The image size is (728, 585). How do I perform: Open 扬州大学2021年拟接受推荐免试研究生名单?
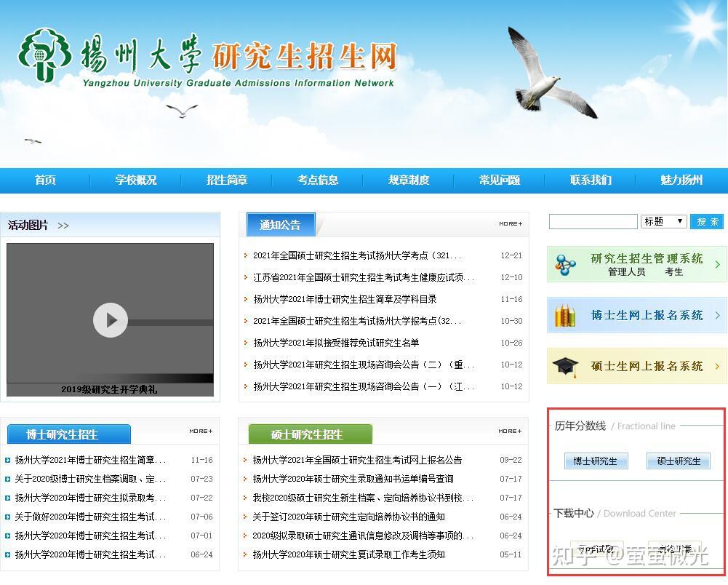tap(336, 343)
